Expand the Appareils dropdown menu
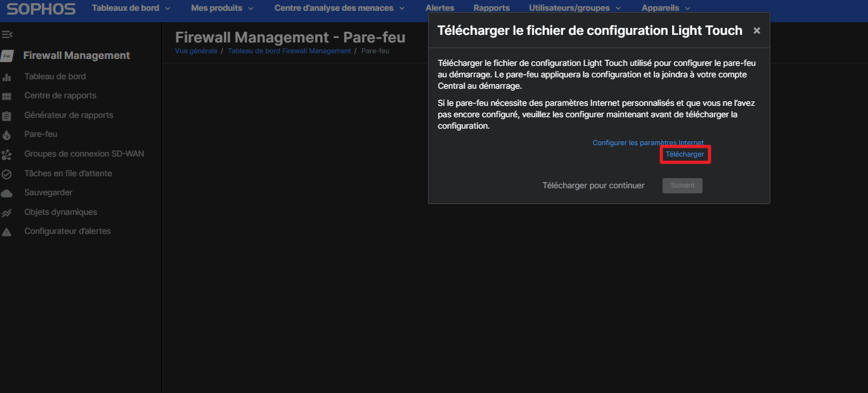The image size is (868, 393). (666, 8)
